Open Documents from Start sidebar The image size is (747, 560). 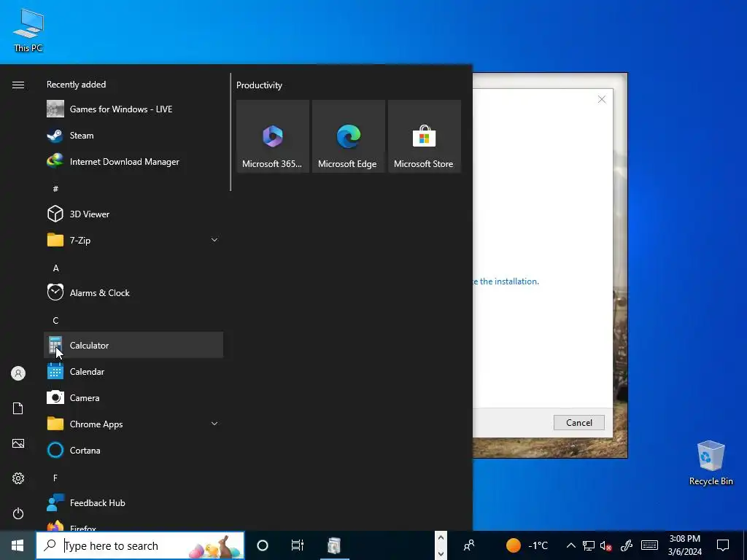point(18,408)
